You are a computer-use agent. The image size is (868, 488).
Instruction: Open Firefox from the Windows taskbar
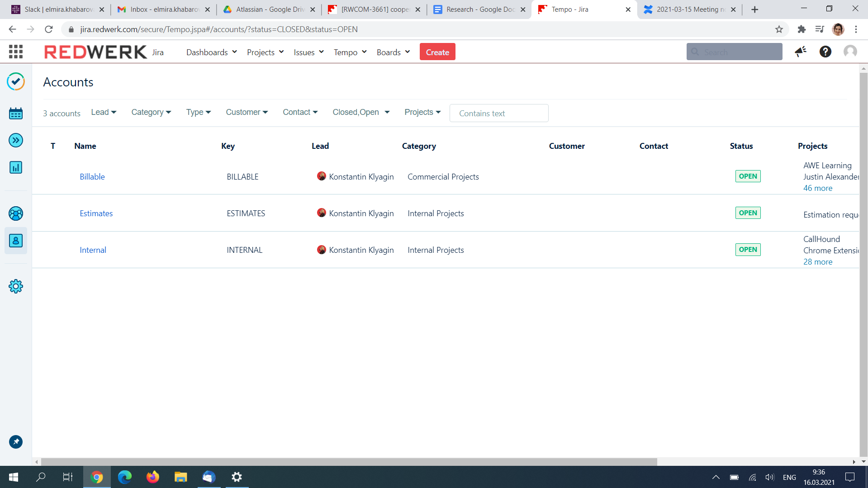153,477
